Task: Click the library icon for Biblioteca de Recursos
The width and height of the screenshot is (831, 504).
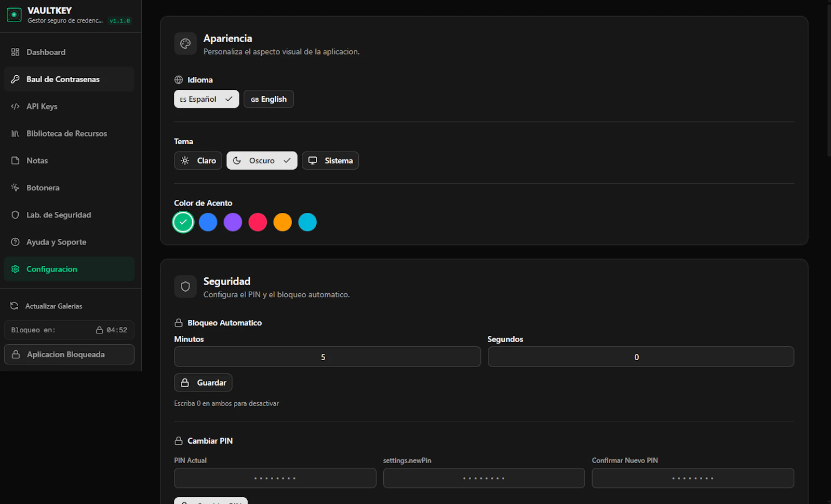Action: 15,133
